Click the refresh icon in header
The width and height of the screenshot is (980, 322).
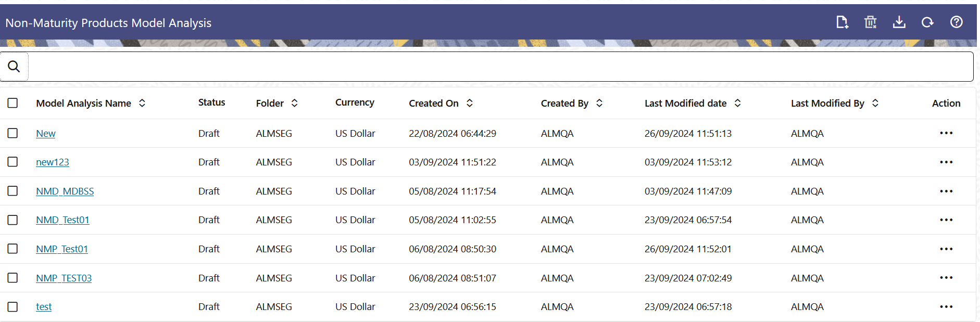tap(927, 22)
